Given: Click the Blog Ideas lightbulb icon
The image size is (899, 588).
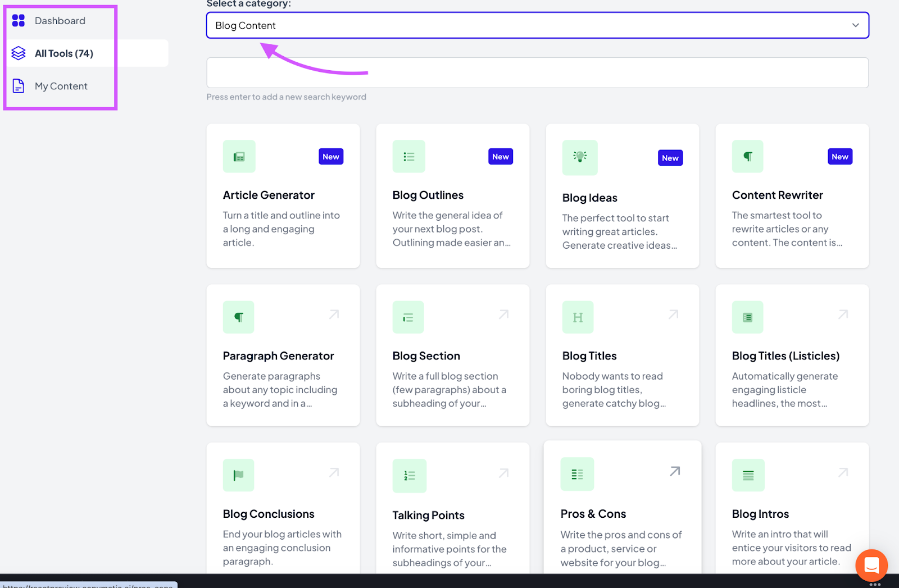Looking at the screenshot, I should click(x=579, y=157).
